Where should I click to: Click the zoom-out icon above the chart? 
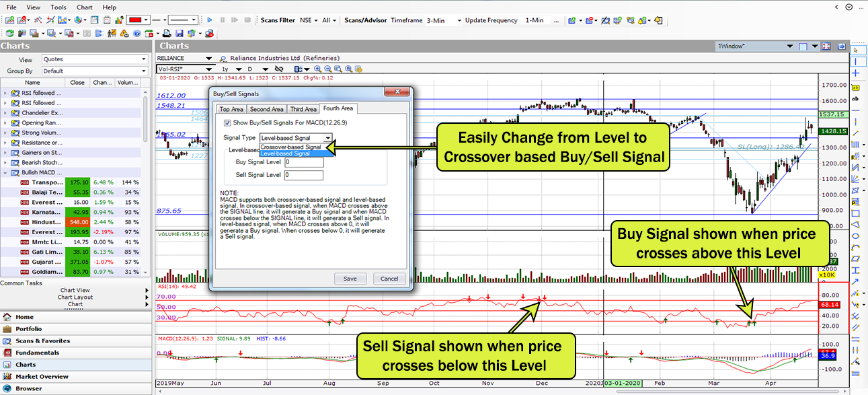[328, 69]
